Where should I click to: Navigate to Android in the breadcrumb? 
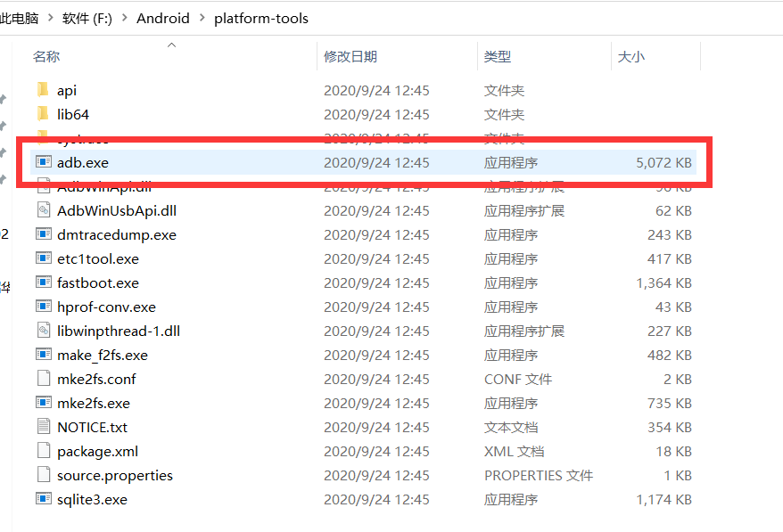click(163, 19)
